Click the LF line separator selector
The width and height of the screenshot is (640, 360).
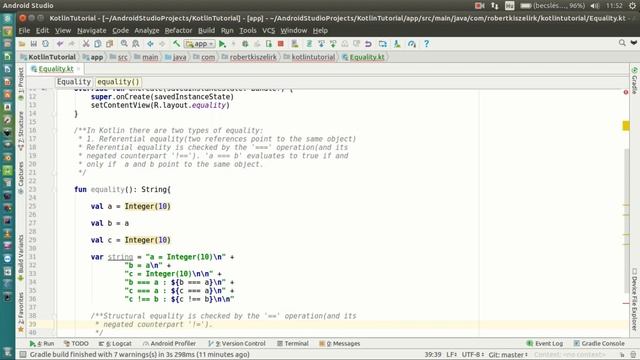pyautogui.click(x=451, y=355)
